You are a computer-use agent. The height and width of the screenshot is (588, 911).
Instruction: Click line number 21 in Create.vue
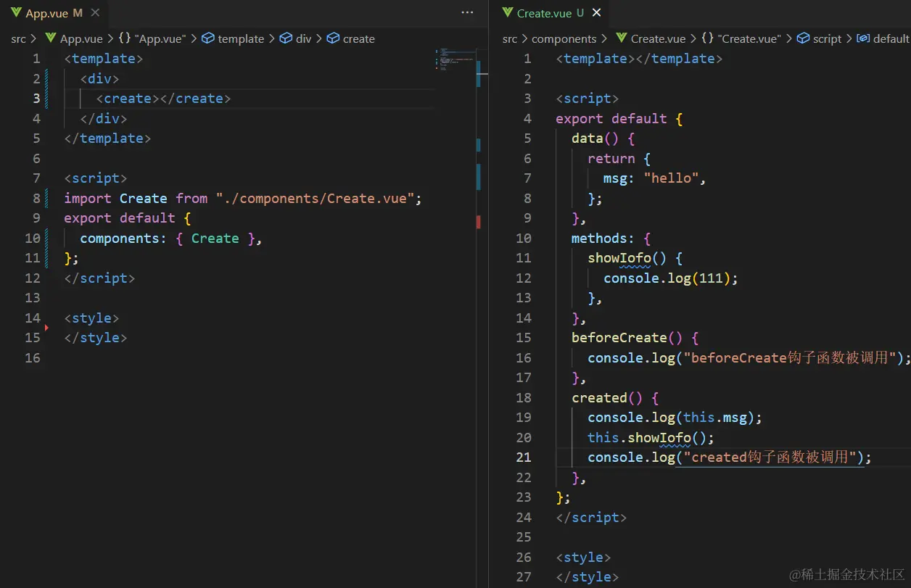click(x=524, y=457)
